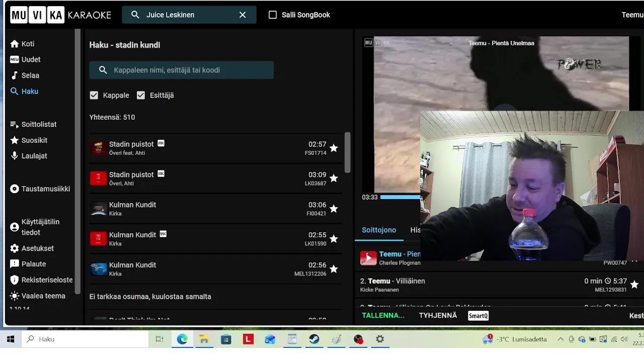Screen dimensions: 644x362
Task: Show hidden system tray icons
Action: point(560,339)
